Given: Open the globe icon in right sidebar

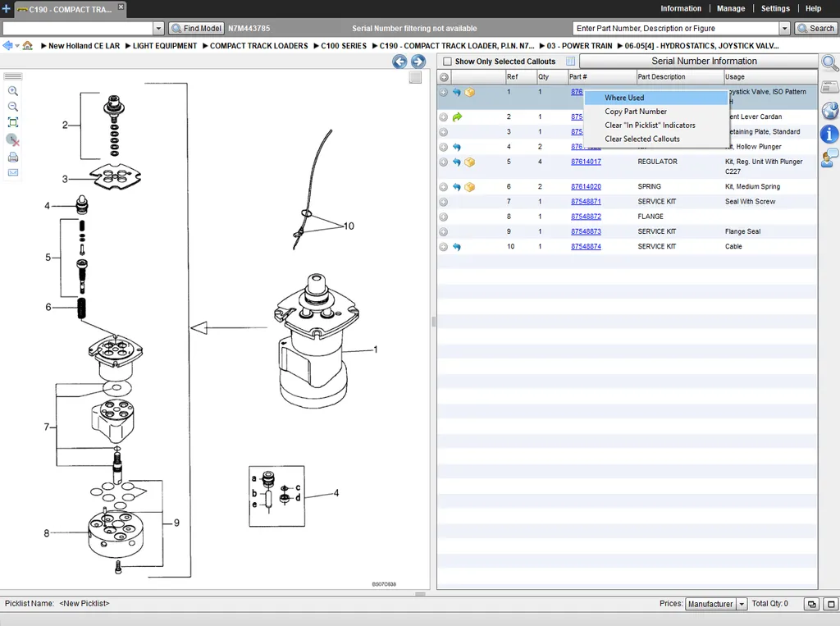Looking at the screenshot, I should 830,111.
